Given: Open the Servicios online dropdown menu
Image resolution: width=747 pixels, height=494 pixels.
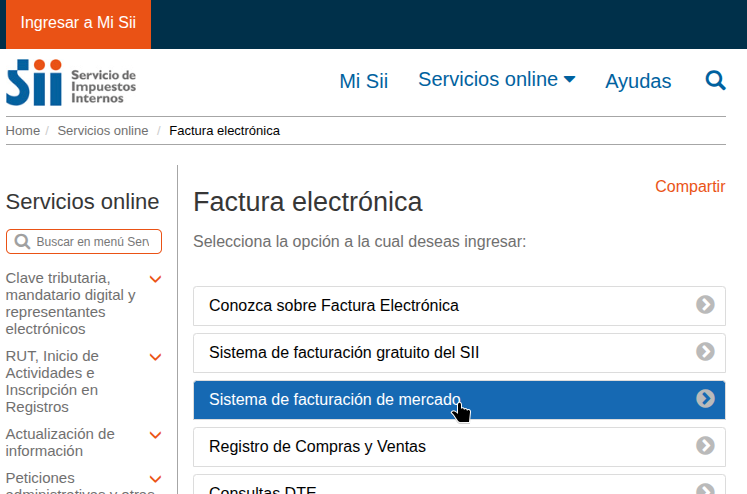Looking at the screenshot, I should pos(496,80).
